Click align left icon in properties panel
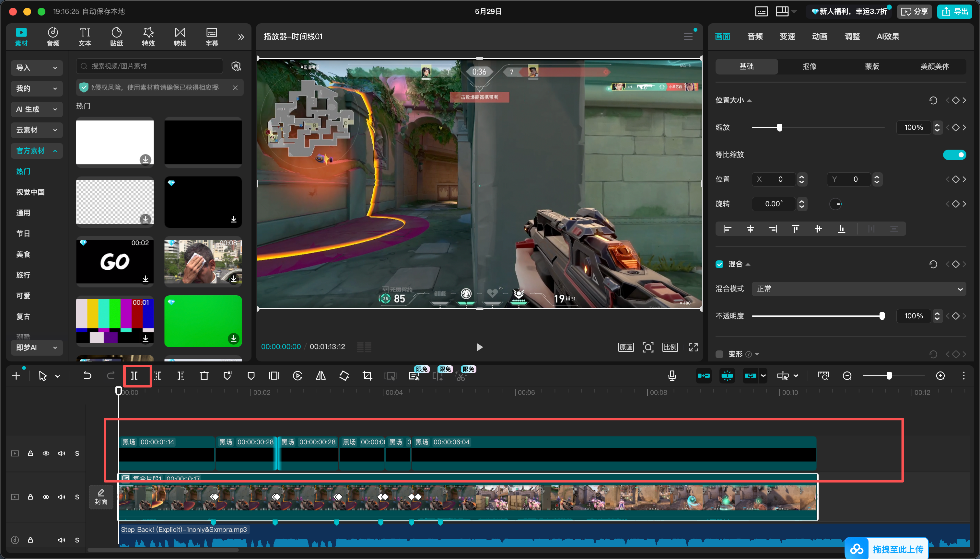The image size is (980, 559). tap(727, 229)
